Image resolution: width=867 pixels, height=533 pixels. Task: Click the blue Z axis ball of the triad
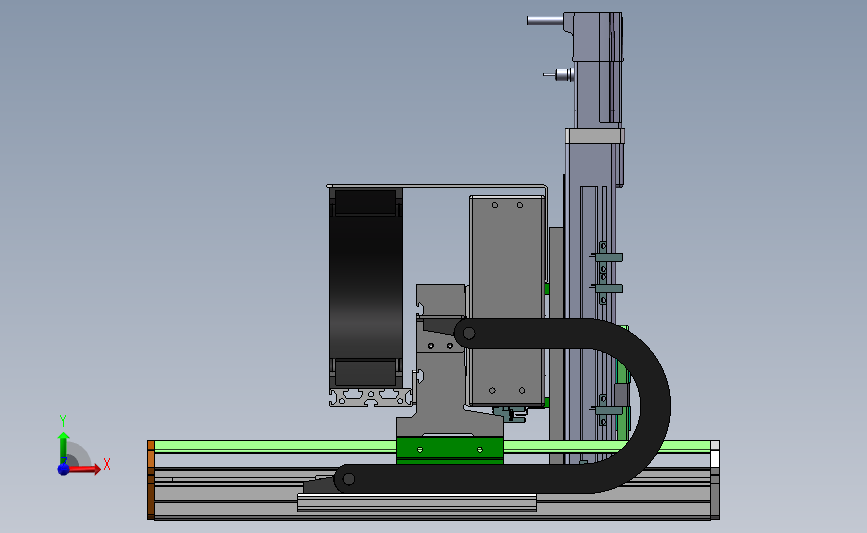tap(63, 469)
